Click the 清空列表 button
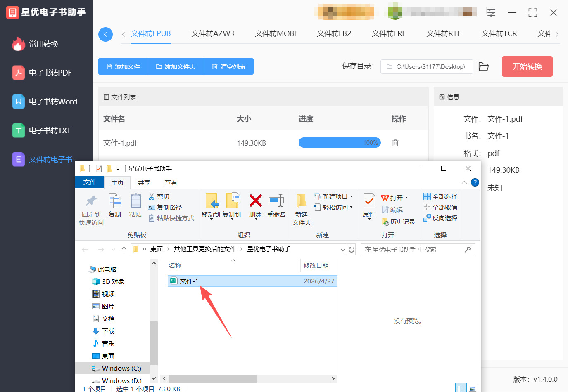The width and height of the screenshot is (568, 392). click(229, 66)
